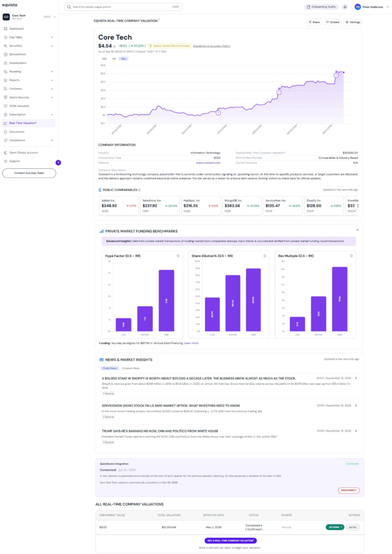Click the Company sidebar icon
392x554 pixels.
[5, 89]
